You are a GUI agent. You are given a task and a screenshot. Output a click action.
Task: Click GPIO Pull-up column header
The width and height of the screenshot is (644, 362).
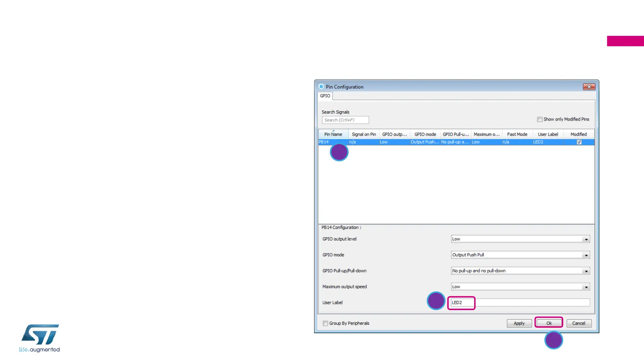(x=456, y=134)
